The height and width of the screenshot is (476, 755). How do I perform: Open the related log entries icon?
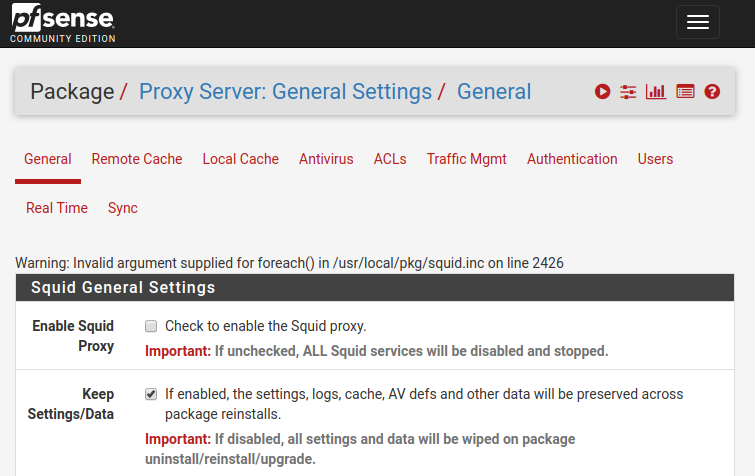[685, 92]
